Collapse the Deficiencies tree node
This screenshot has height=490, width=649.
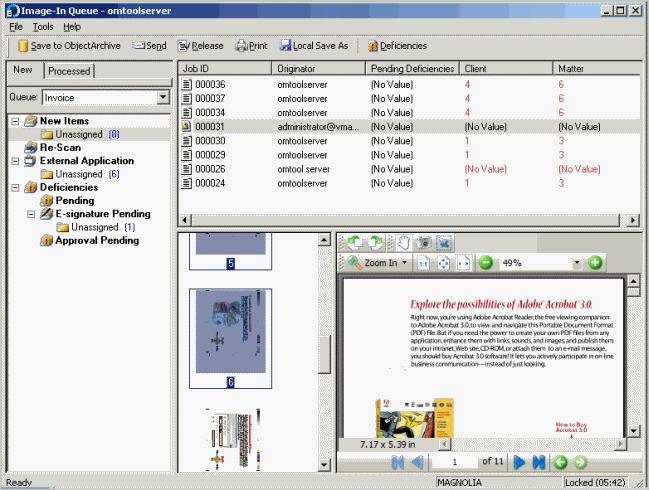16,187
